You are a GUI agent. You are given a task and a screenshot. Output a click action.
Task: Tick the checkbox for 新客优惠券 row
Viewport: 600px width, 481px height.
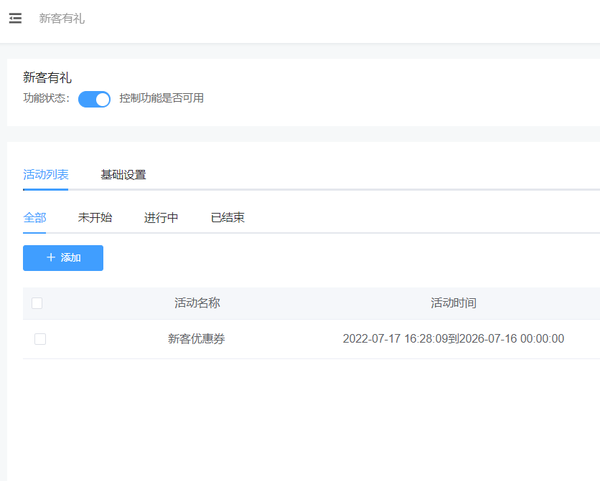[x=40, y=339]
